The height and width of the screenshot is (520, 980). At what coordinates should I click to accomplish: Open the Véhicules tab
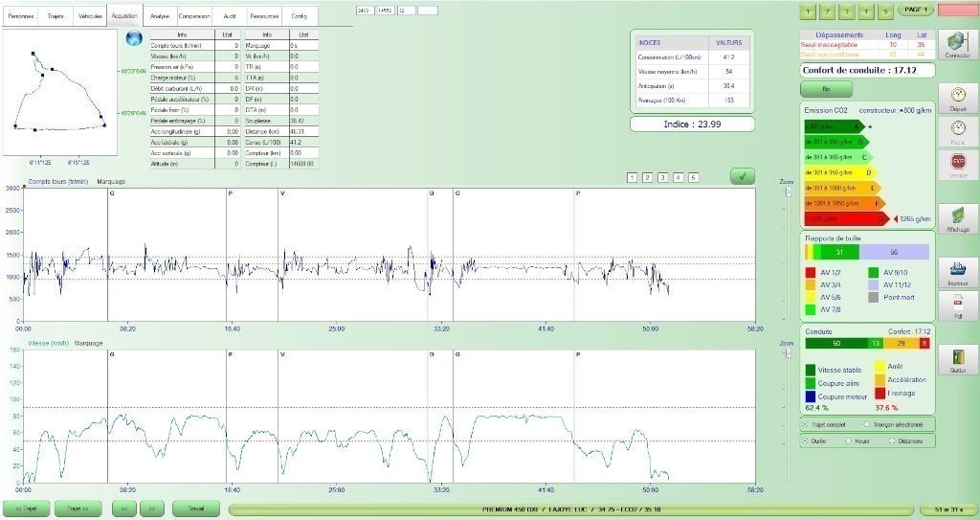click(89, 16)
